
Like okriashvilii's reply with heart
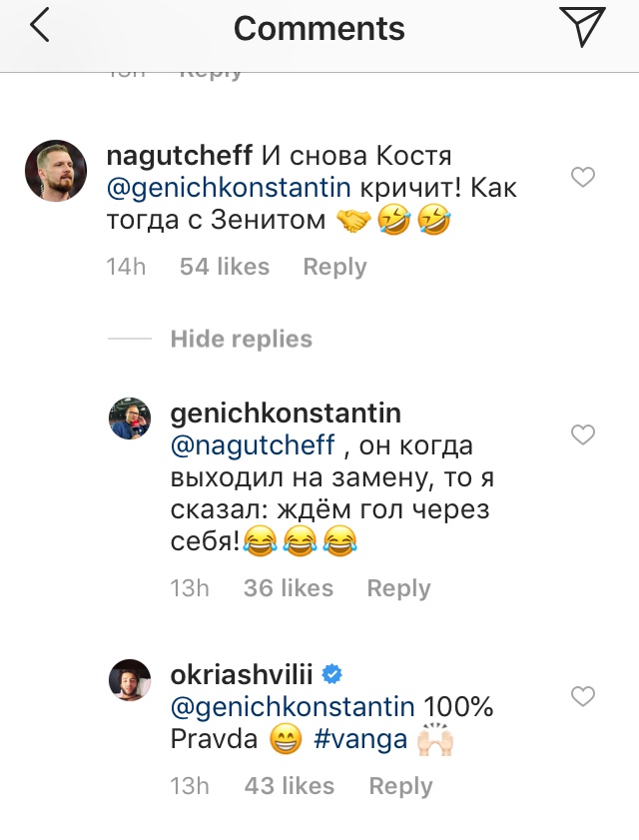[582, 696]
